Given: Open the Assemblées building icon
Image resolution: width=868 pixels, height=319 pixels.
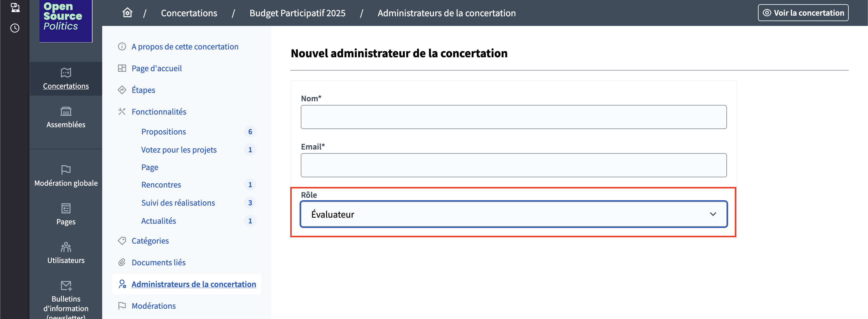Looking at the screenshot, I should [66, 111].
